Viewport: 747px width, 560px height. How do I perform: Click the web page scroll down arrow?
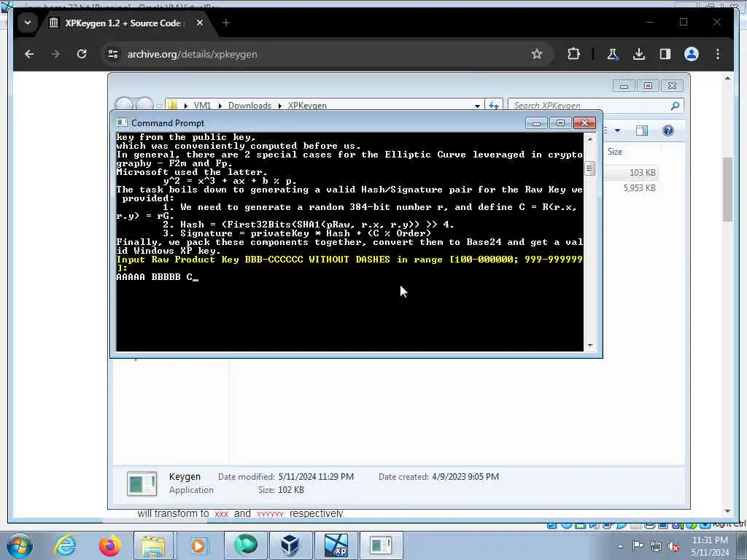[727, 511]
